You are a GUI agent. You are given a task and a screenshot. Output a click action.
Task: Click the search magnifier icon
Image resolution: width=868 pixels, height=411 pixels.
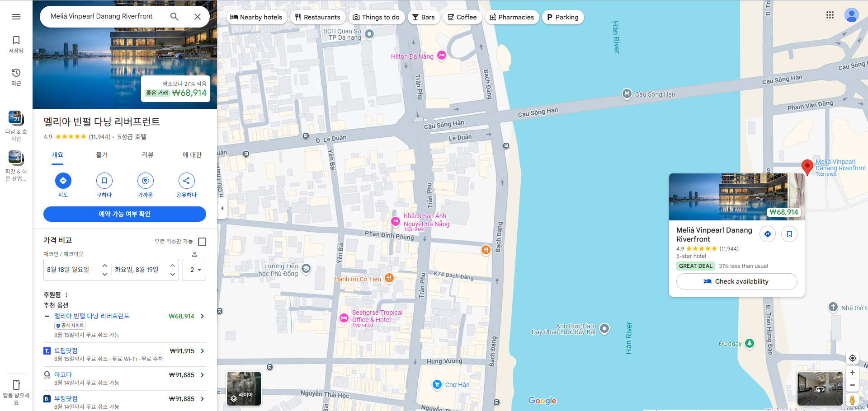click(x=174, y=17)
